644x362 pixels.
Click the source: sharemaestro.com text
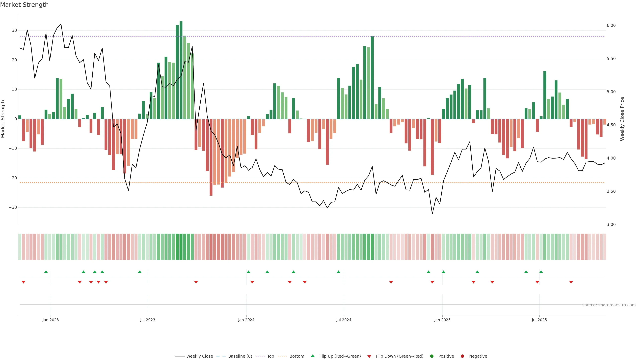(609, 305)
